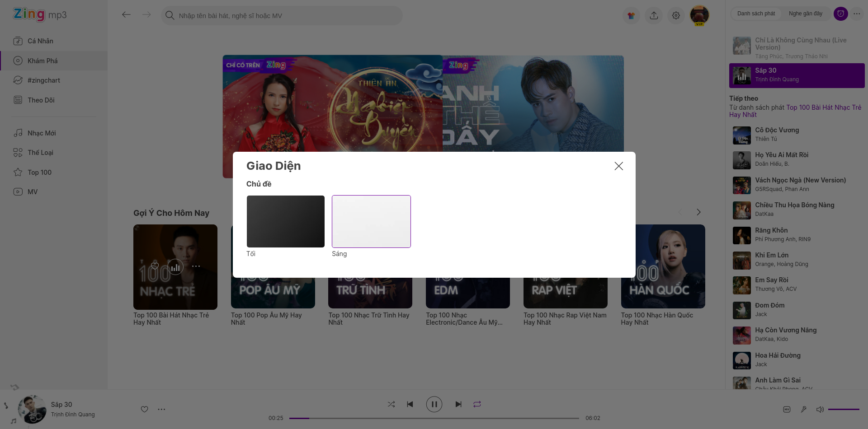This screenshot has width=868, height=429.
Task: Select Khám Phá in the sidebar
Action: tap(43, 61)
